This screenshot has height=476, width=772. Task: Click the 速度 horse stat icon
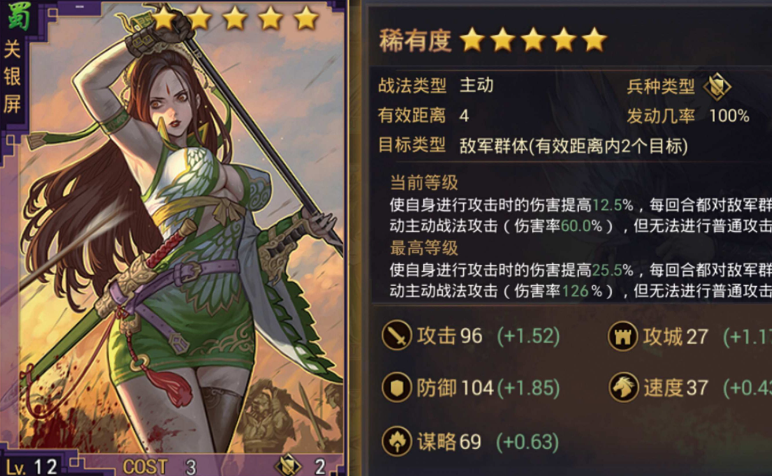624,387
